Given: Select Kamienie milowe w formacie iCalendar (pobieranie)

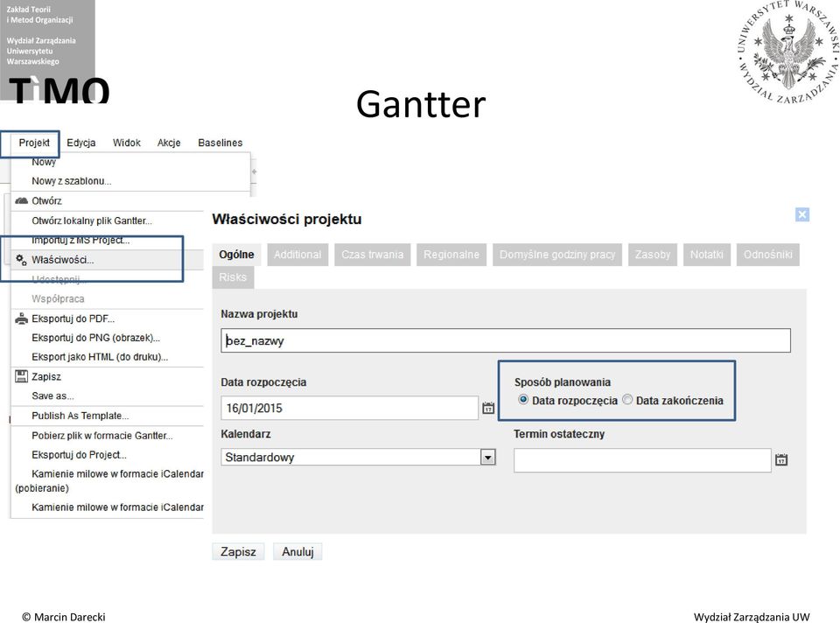Looking at the screenshot, I should tap(109, 480).
